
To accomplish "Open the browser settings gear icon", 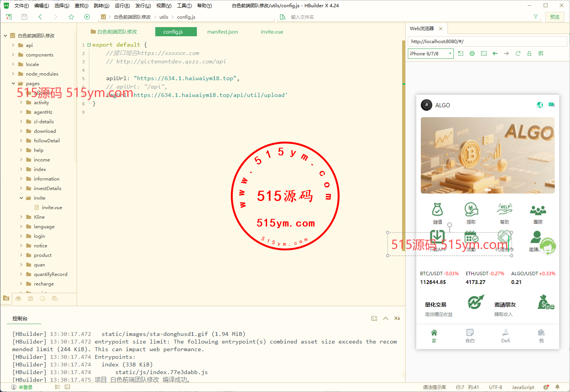I will pyautogui.click(x=472, y=53).
